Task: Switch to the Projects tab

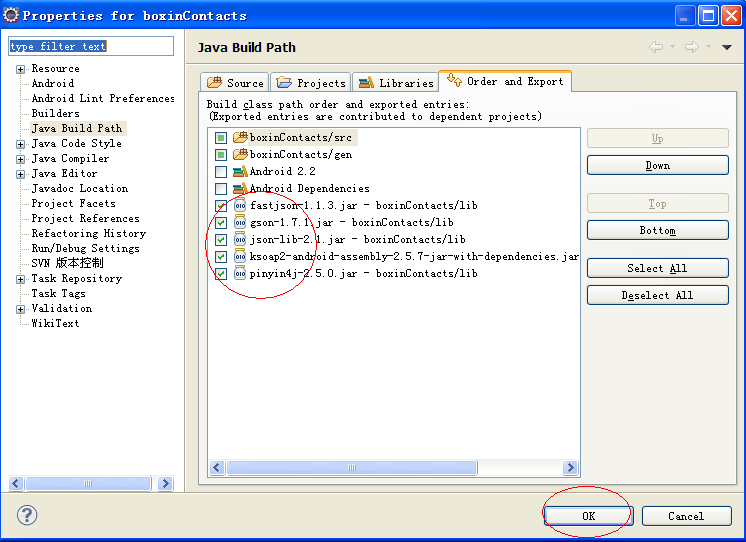Action: coord(311,82)
